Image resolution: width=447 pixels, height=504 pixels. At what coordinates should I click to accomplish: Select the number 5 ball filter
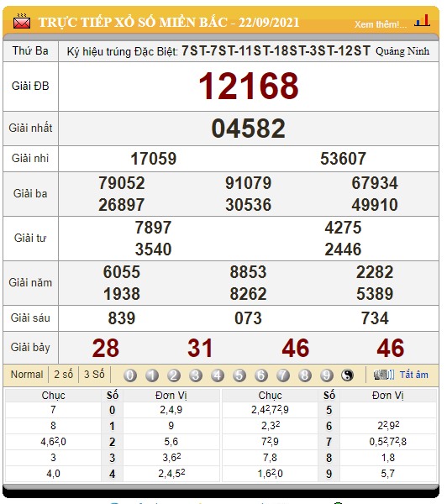coord(239,375)
